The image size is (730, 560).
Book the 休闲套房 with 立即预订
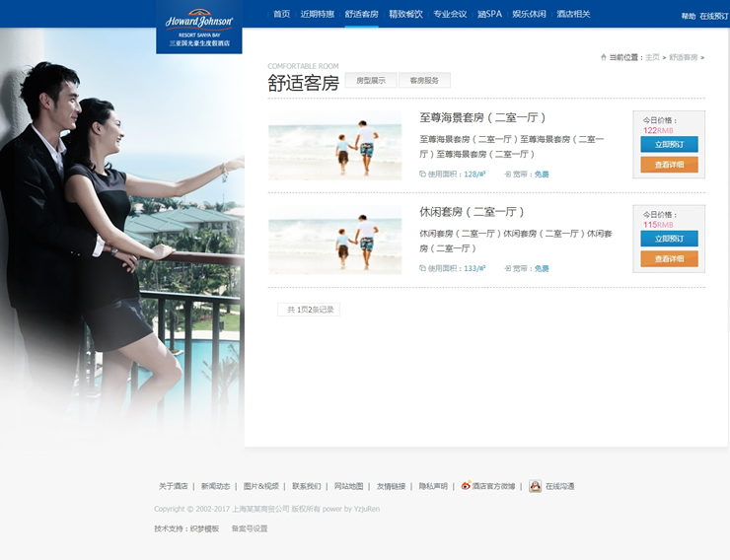669,239
